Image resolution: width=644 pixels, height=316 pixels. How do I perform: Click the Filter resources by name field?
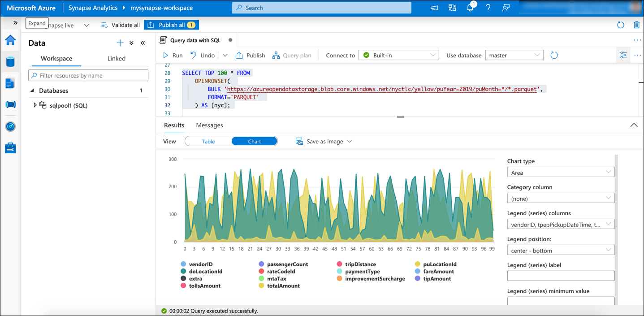click(x=88, y=75)
